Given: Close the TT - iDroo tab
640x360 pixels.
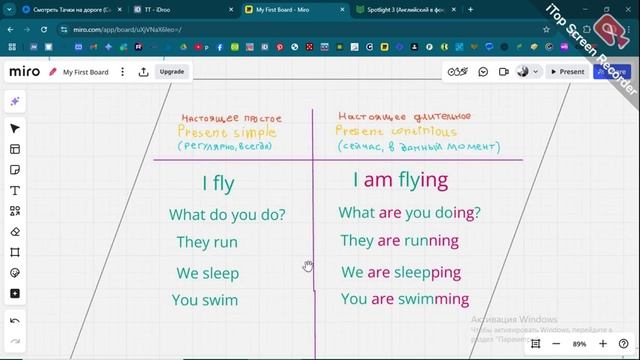Looking at the screenshot, I should 231,9.
